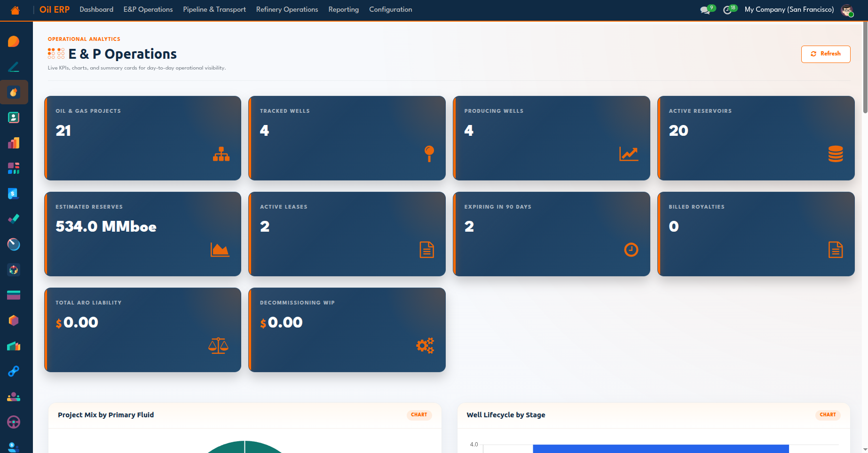Image resolution: width=868 pixels, height=453 pixels.
Task: Open the E&P Operations menu
Action: point(148,9)
